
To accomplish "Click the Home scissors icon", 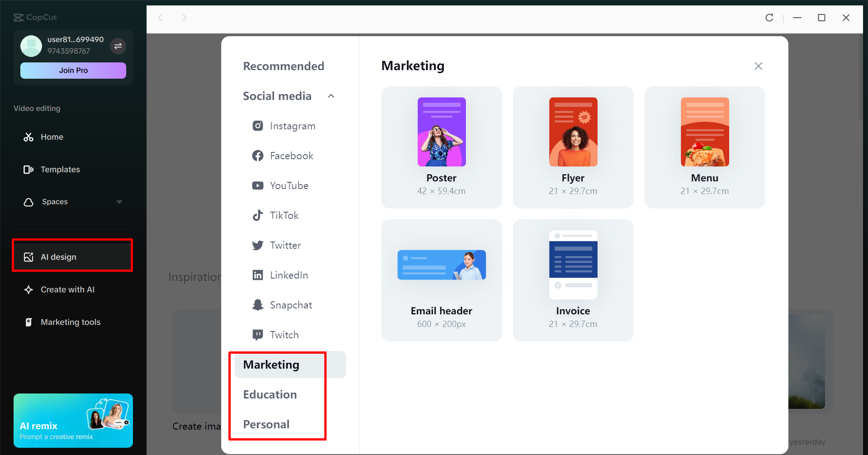I will [x=28, y=137].
